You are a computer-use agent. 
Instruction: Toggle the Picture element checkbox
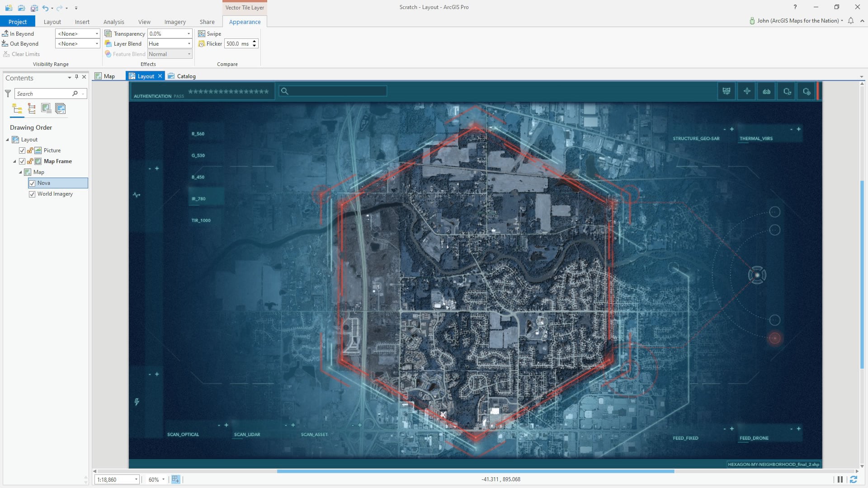point(22,150)
